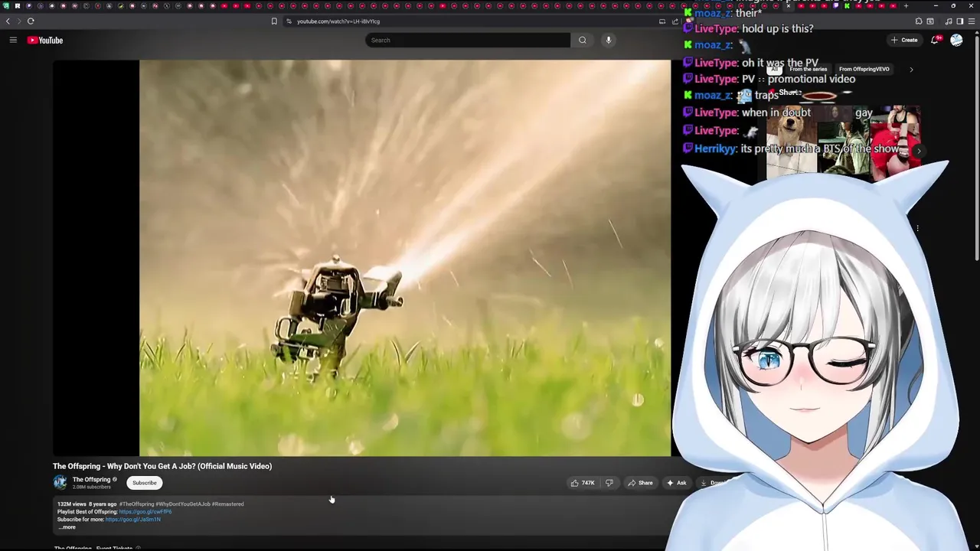The height and width of the screenshot is (551, 980).
Task: Click the video title text
Action: tap(162, 466)
